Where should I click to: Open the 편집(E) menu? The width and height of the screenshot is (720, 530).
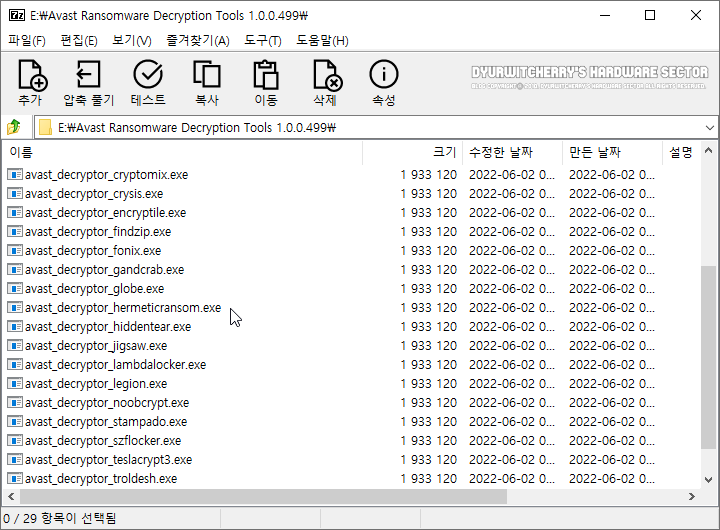(79, 40)
